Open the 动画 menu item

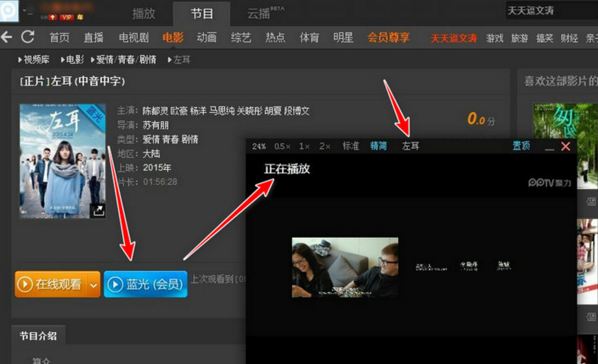click(206, 38)
